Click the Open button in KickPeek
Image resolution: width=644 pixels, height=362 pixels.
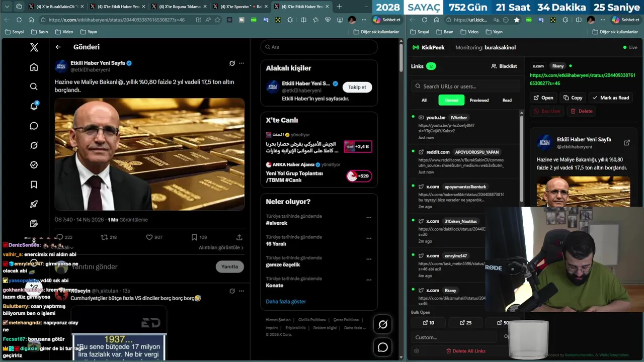click(x=543, y=98)
